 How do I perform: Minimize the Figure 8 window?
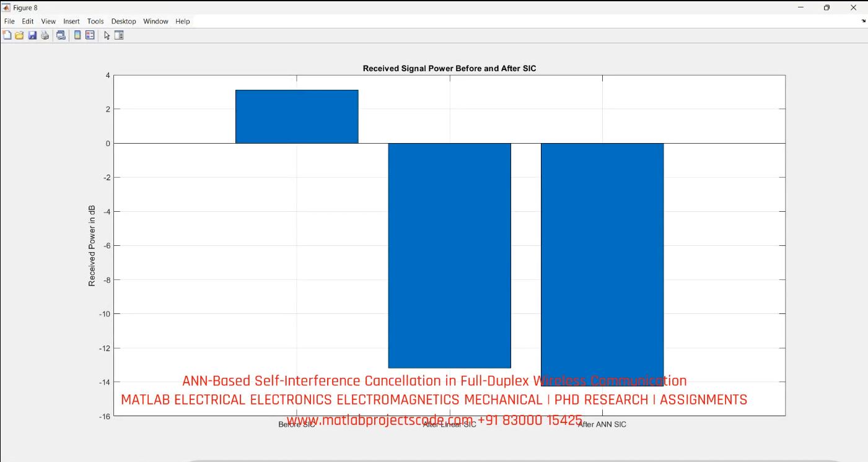click(800, 7)
